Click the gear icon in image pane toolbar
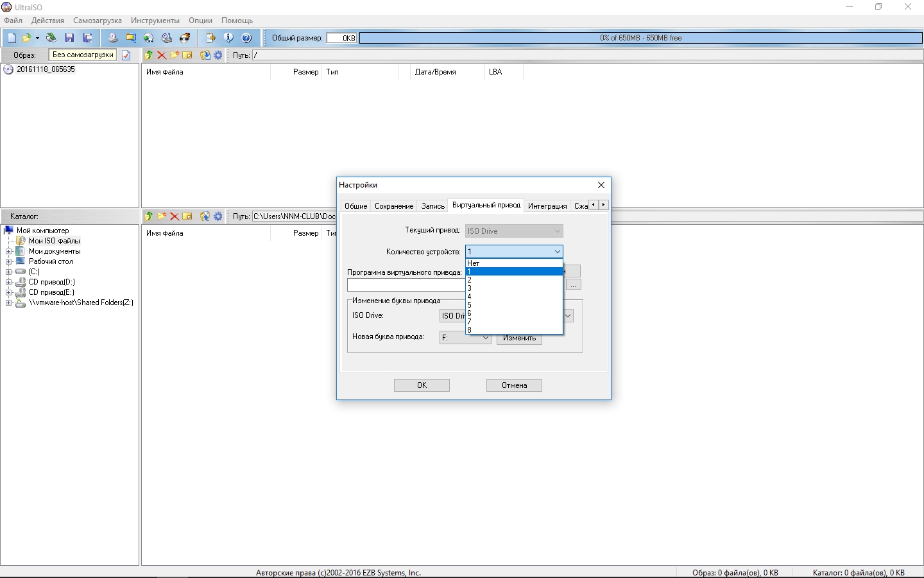 pos(218,55)
